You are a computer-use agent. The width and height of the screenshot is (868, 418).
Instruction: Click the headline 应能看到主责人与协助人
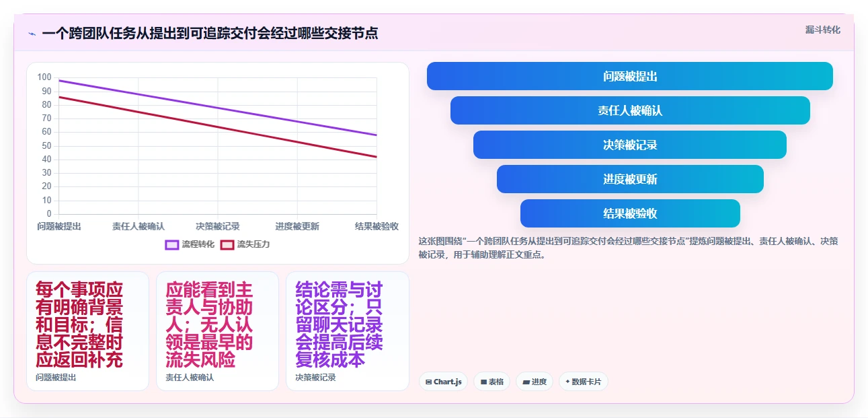point(209,324)
